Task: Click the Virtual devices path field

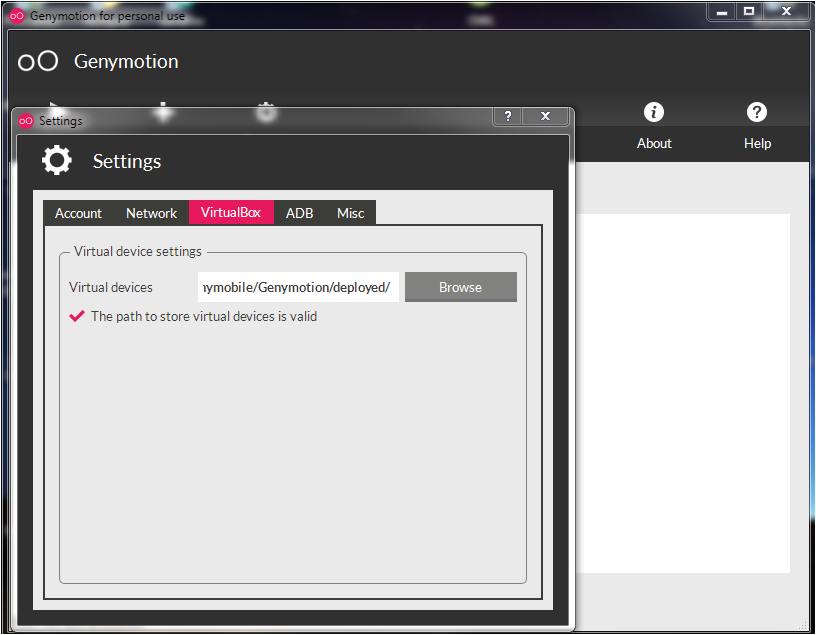Action: 298,287
